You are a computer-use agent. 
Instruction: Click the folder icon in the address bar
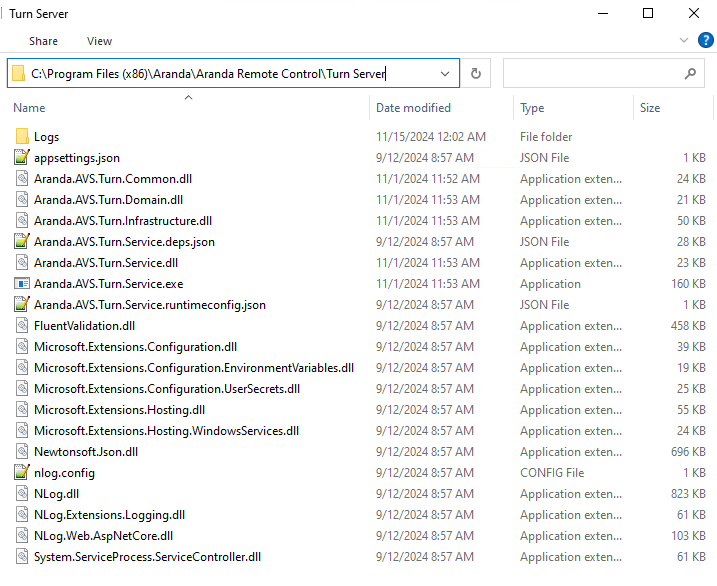pos(18,73)
